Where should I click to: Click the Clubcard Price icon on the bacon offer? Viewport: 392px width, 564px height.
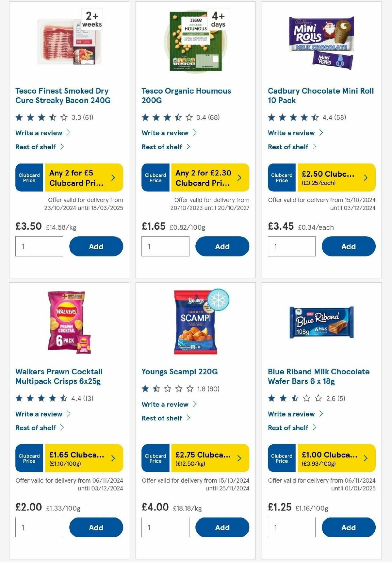(x=29, y=177)
